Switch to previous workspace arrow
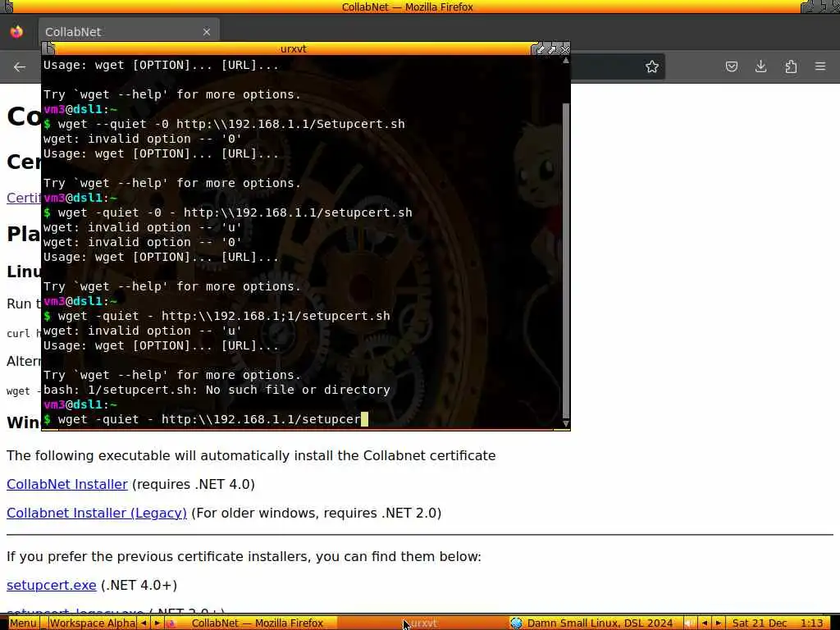The width and height of the screenshot is (840, 630). click(144, 623)
